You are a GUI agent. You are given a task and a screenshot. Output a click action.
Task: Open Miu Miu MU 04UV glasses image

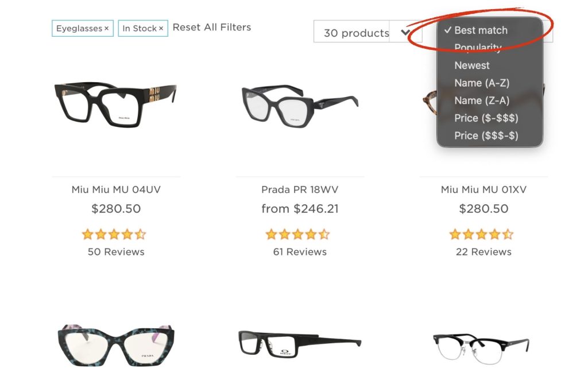pyautogui.click(x=115, y=104)
